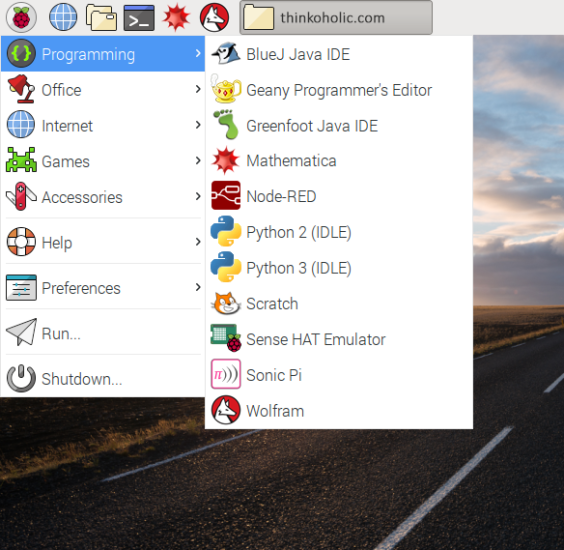Viewport: 564px width, 550px height.
Task: Click the Run paper plane icon
Action: point(21,332)
